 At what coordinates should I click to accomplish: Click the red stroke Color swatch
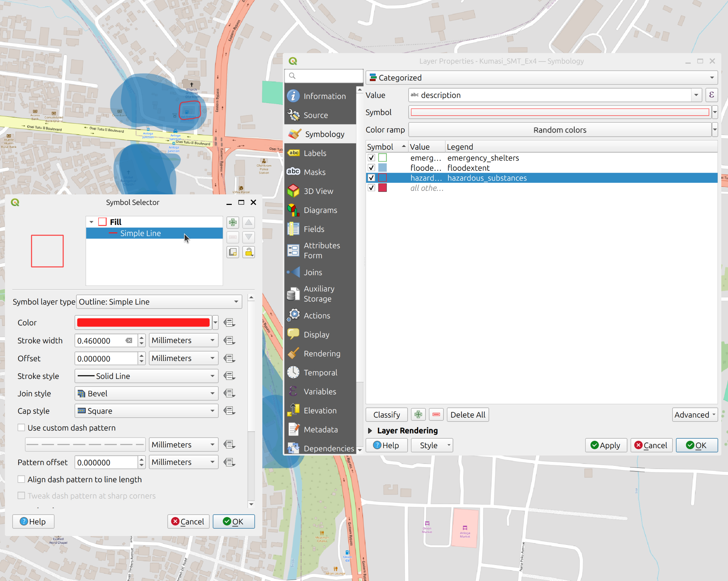click(143, 322)
